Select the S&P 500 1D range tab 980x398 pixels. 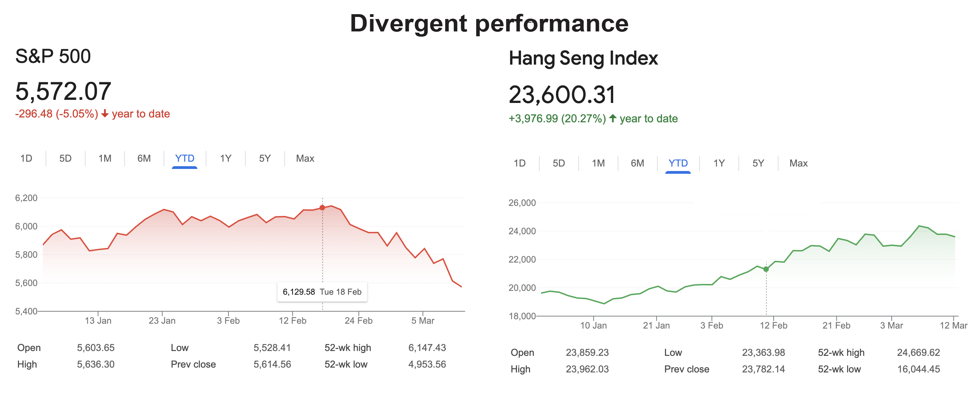[x=26, y=159]
